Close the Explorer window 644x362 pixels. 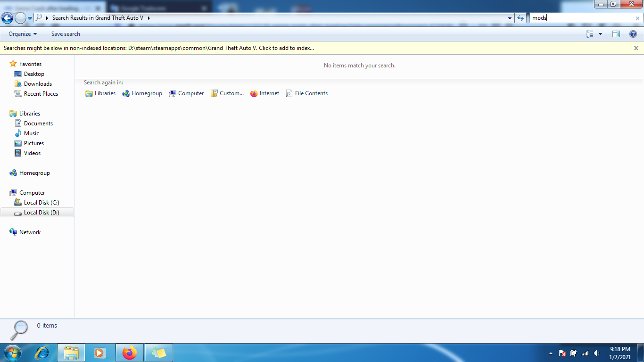pyautogui.click(x=630, y=4)
